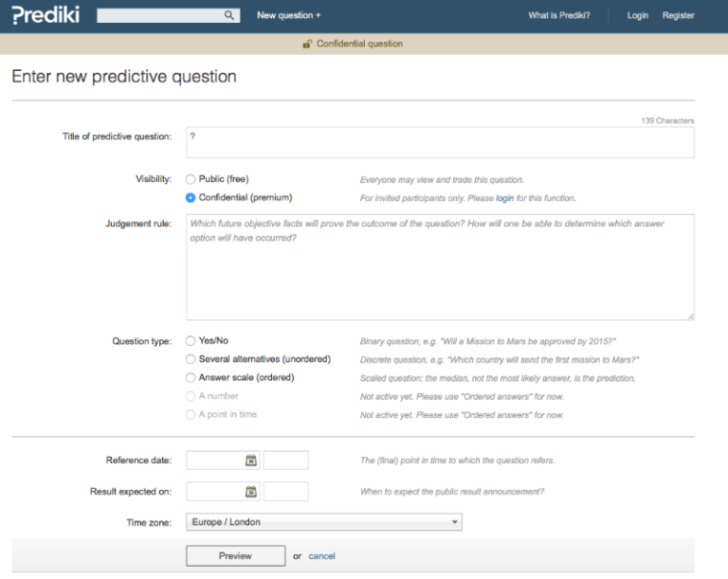Viewport: 728px width, 579px height.
Task: Click the search magnifier icon
Action: pos(229,16)
